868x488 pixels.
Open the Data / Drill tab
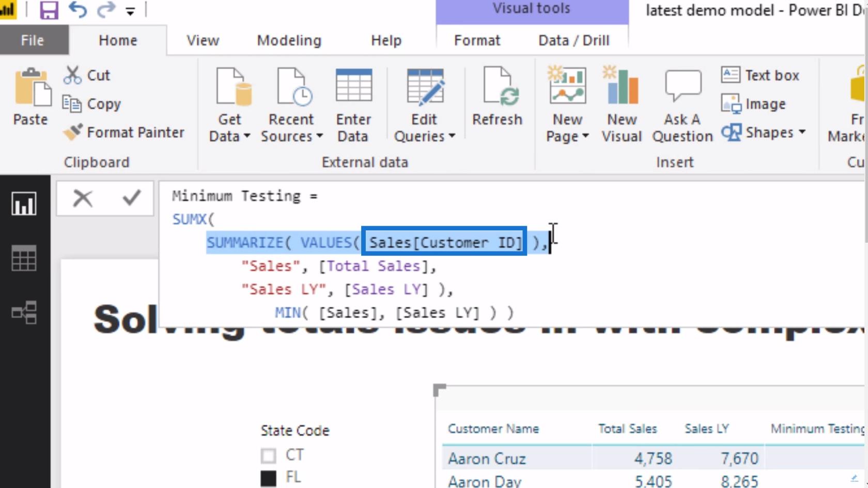(x=574, y=40)
